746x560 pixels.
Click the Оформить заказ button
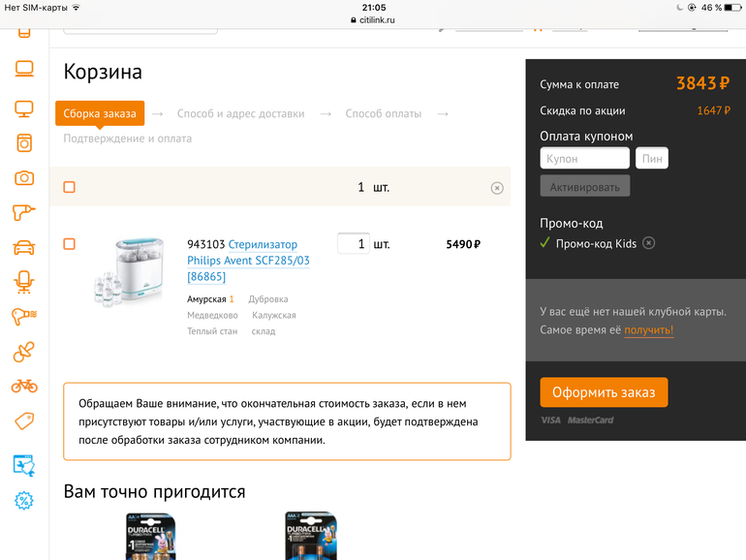(x=604, y=392)
